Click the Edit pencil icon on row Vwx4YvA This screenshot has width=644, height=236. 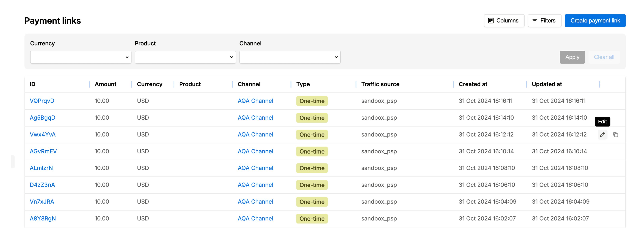pos(603,135)
